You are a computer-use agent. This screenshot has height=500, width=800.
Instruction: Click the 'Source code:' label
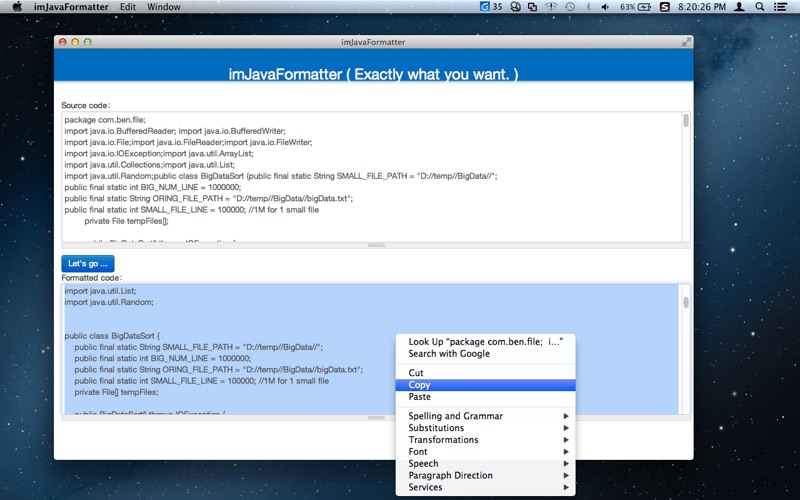coord(86,106)
